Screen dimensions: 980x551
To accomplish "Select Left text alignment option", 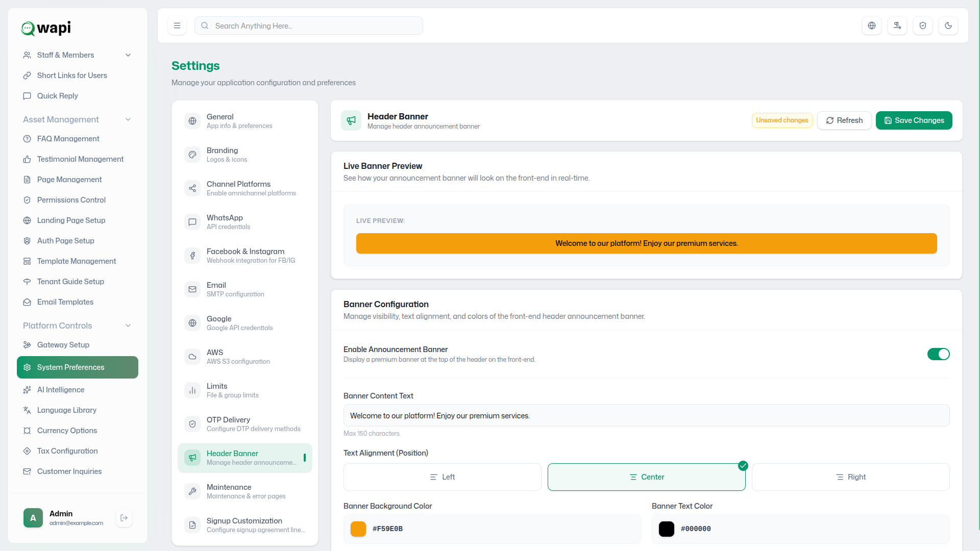I will [x=442, y=477].
